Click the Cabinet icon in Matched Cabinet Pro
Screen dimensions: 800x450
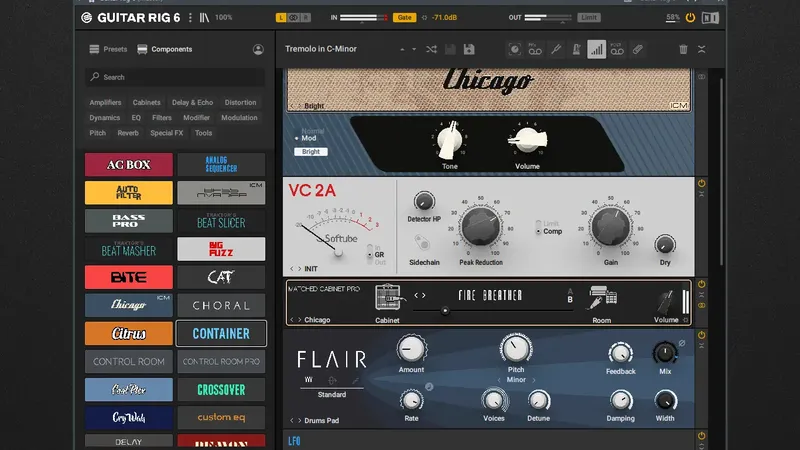click(x=389, y=297)
